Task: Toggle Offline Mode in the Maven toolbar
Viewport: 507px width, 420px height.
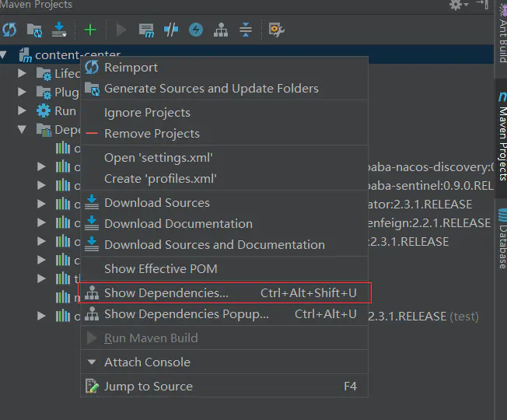Action: (x=171, y=30)
